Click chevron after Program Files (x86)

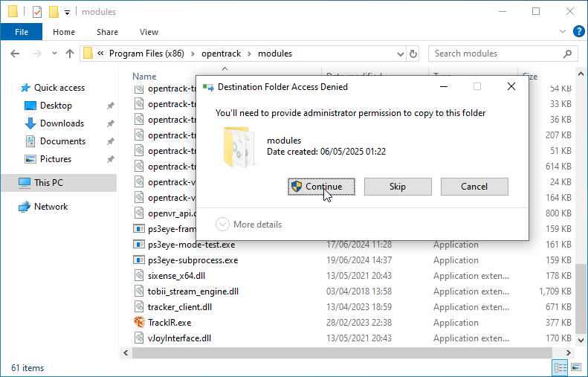(193, 54)
